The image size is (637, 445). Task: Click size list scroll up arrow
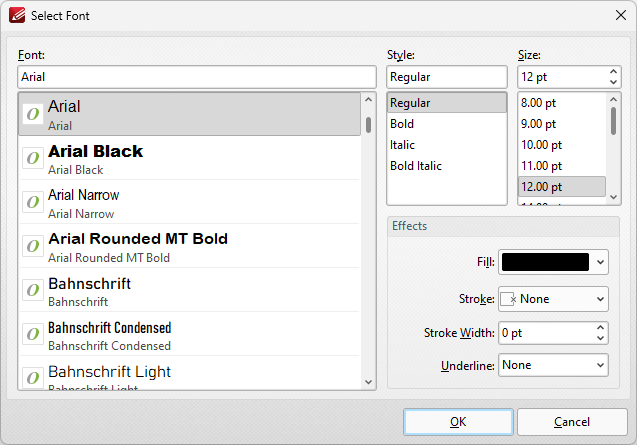pos(613,99)
